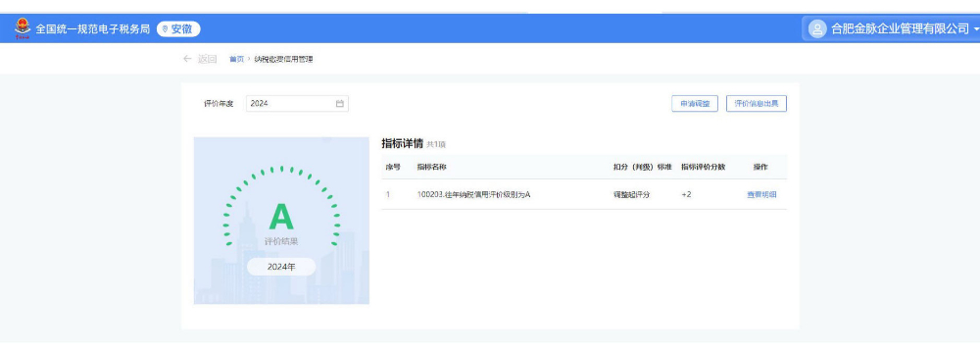Go back with the 返回 arrow
Screen dimensions: 980x354
(x=199, y=59)
